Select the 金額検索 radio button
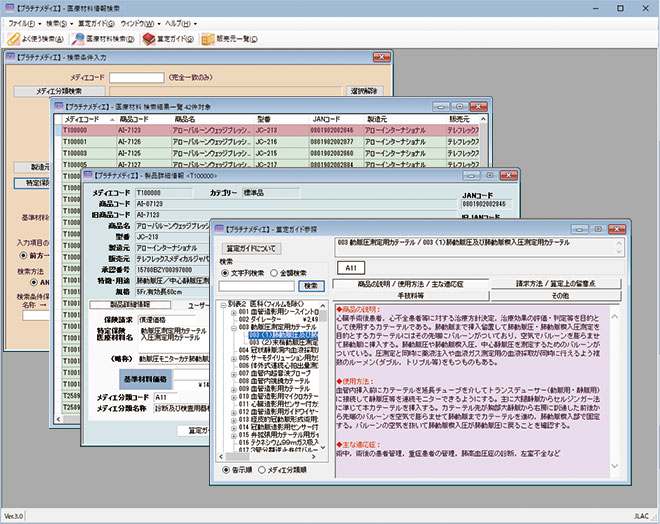The width and height of the screenshot is (660, 524). pyautogui.click(x=274, y=273)
